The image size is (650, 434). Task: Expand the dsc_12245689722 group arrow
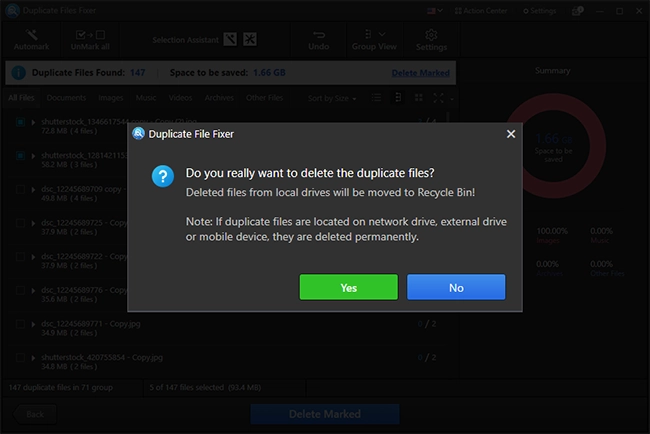33,257
